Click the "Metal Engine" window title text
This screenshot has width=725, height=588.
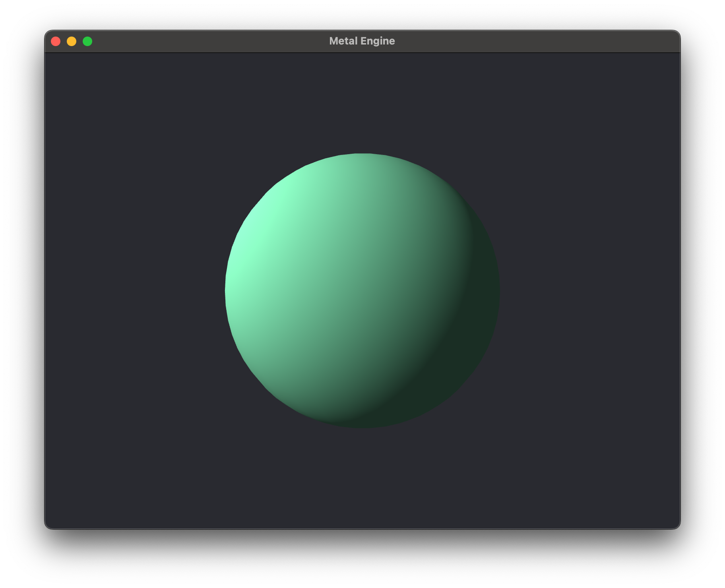[362, 41]
